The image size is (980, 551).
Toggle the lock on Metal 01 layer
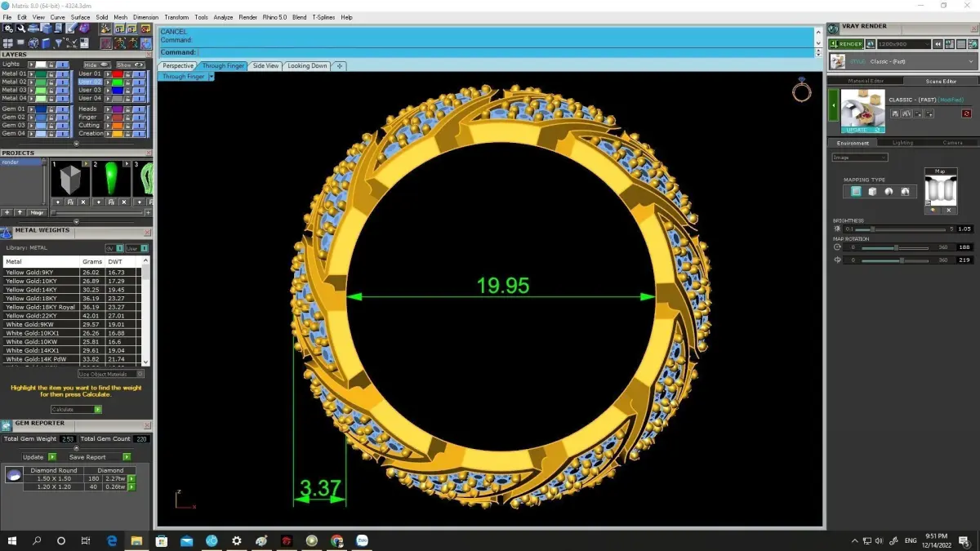click(x=51, y=73)
